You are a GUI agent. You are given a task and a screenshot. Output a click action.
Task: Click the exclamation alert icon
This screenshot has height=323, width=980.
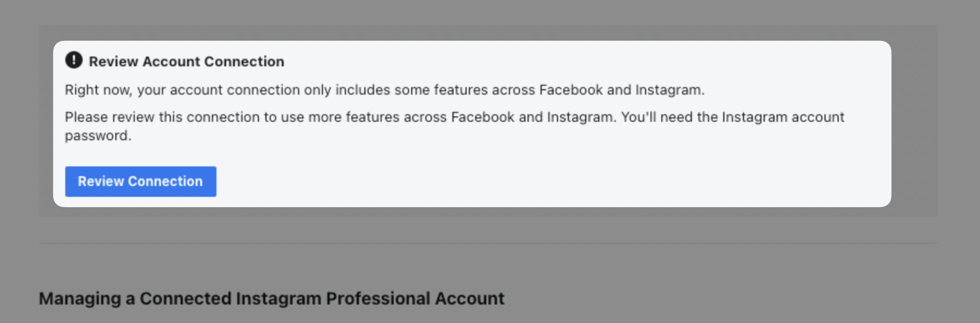click(x=73, y=60)
